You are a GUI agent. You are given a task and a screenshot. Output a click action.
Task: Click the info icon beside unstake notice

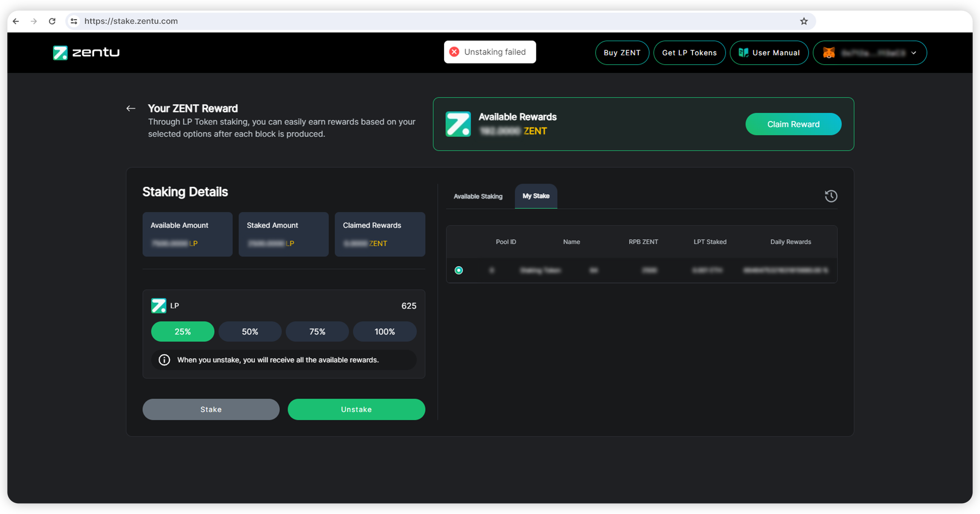(x=165, y=360)
